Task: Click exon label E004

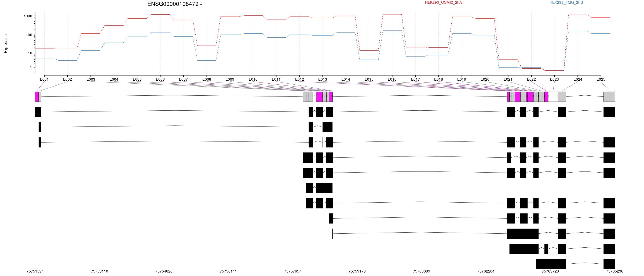Action: [x=114, y=79]
